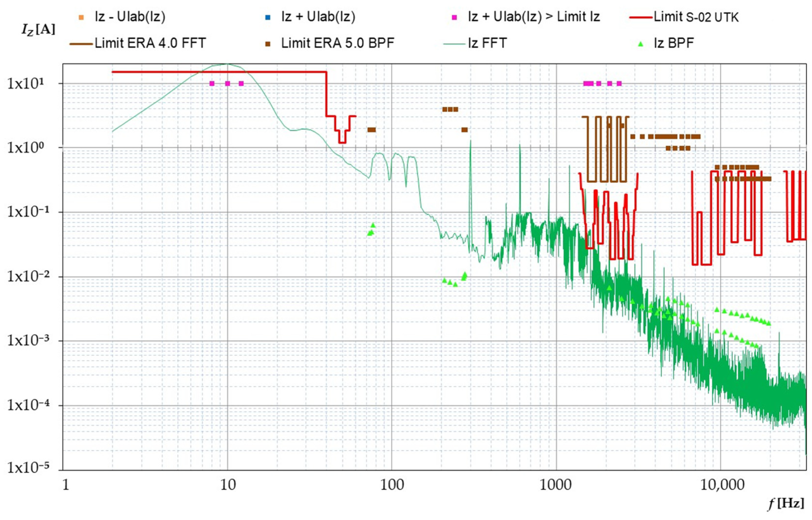Click the Iz BPF legend text
The height and width of the screenshot is (520, 812).
(674, 43)
